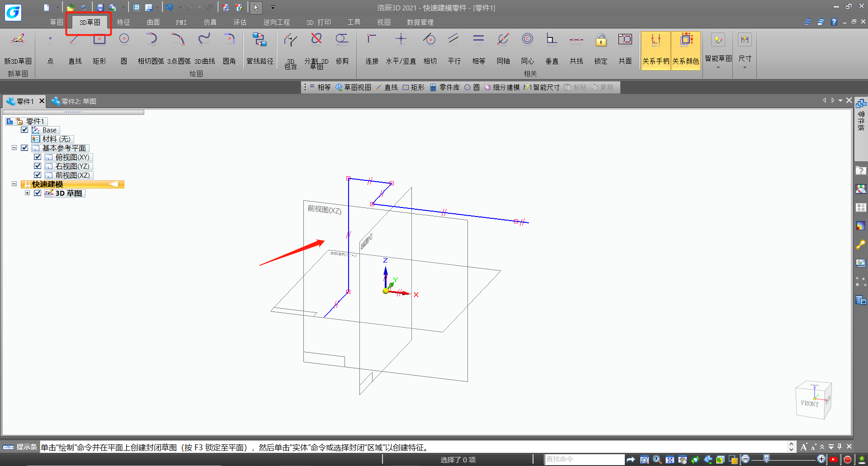Open the 逆向工程 ribbon tab
Image resolution: width=868 pixels, height=466 pixels.
coord(277,22)
